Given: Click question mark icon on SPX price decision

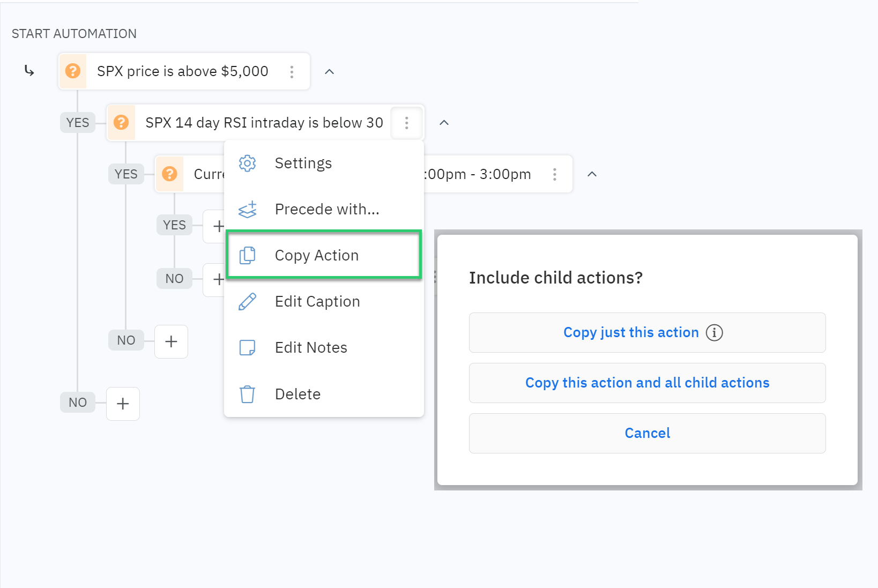Looking at the screenshot, I should (73, 71).
